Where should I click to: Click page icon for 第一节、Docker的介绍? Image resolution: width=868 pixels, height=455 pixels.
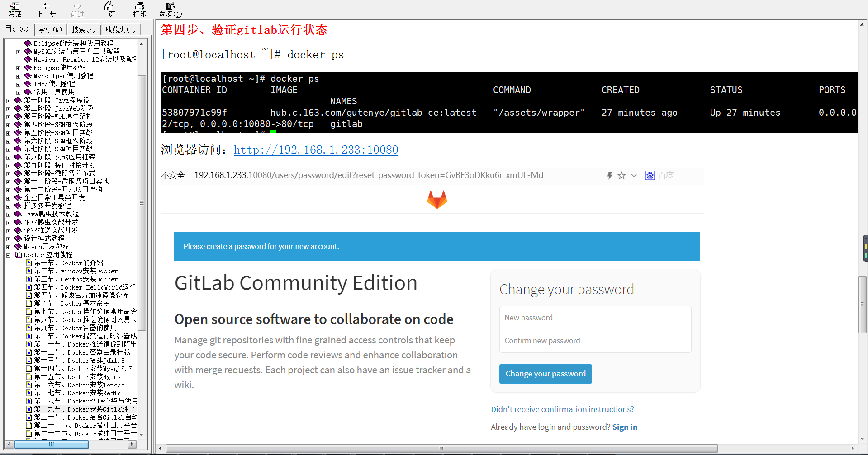point(29,263)
